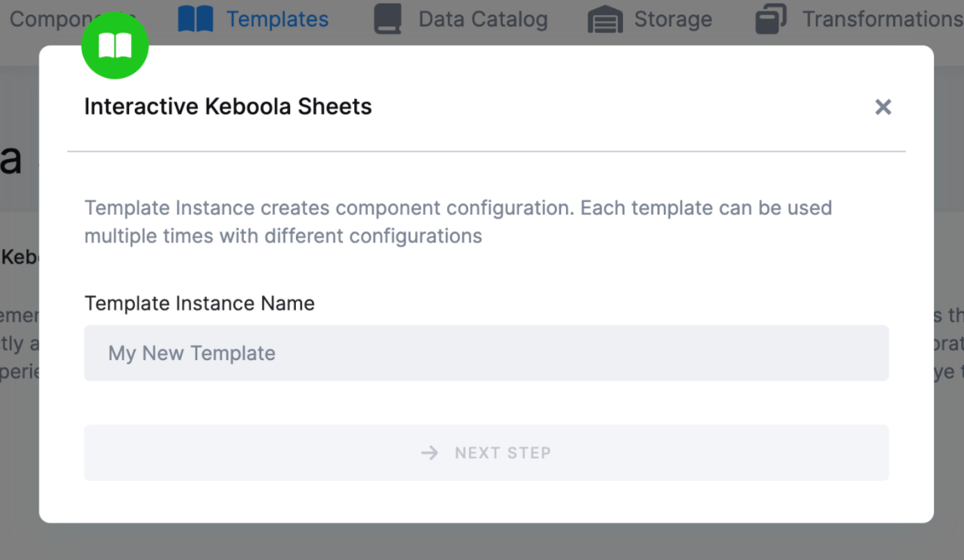This screenshot has width=964, height=560.
Task: Click the blue Templates book icon
Action: [195, 19]
